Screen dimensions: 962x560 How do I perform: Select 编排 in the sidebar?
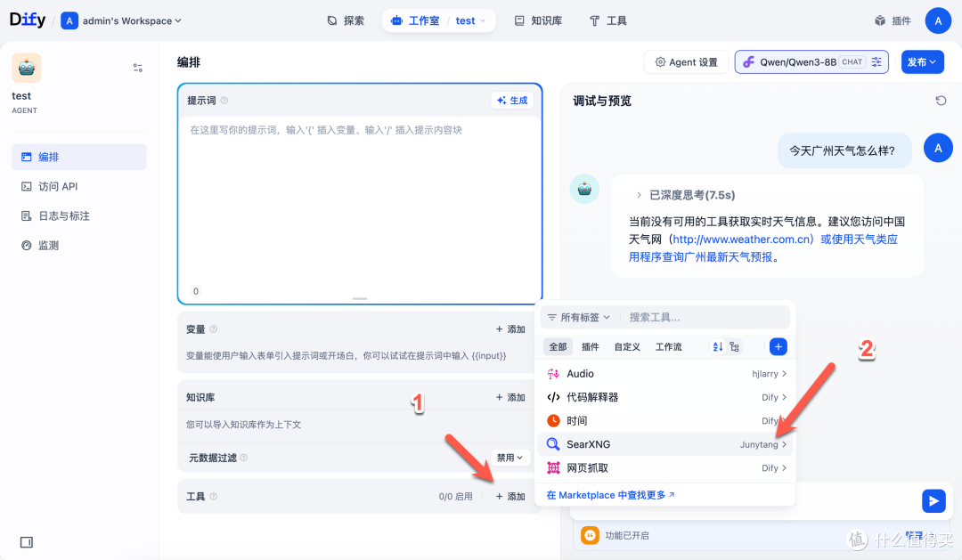[x=79, y=157]
